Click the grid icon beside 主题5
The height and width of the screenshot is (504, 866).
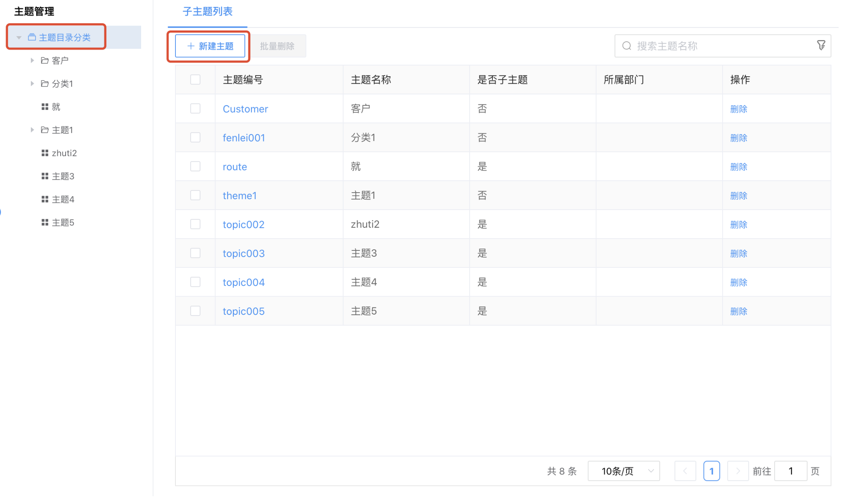click(45, 222)
